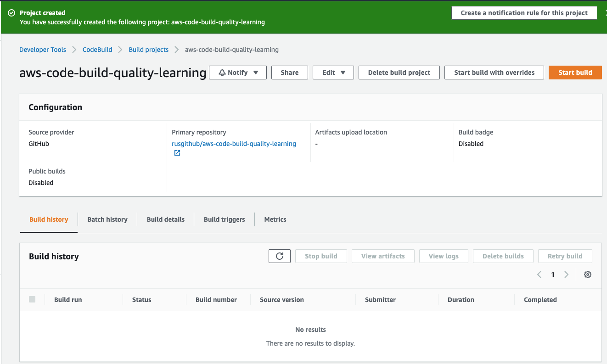Open build history settings gear
Screen dimensions: 607x364
coord(588,274)
